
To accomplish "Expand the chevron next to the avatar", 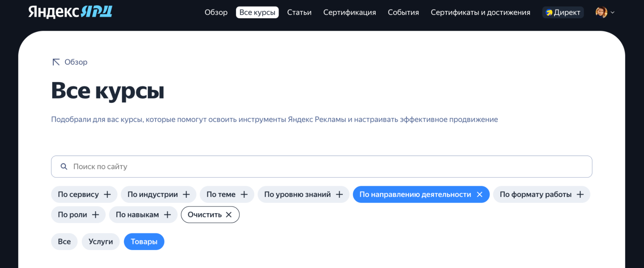I will coord(613,13).
